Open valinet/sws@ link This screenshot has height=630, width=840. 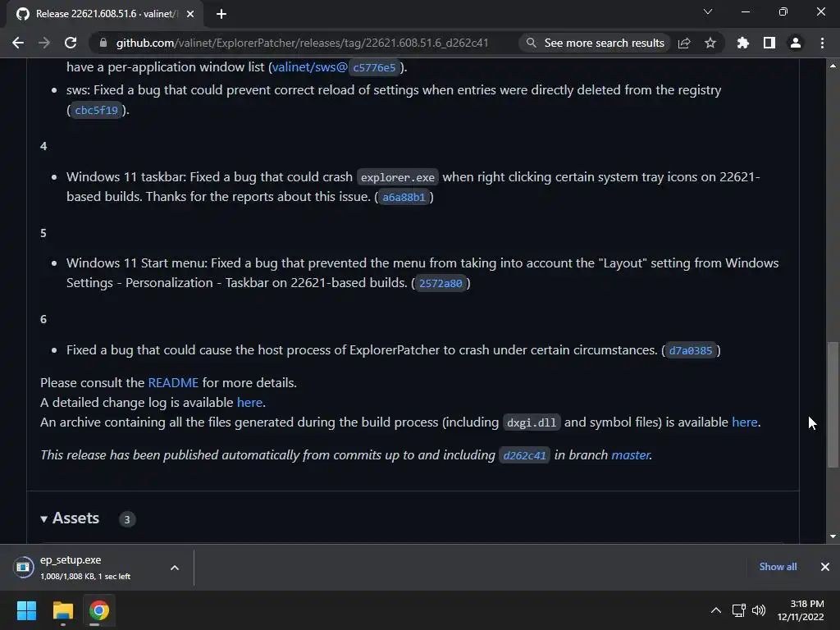point(309,67)
